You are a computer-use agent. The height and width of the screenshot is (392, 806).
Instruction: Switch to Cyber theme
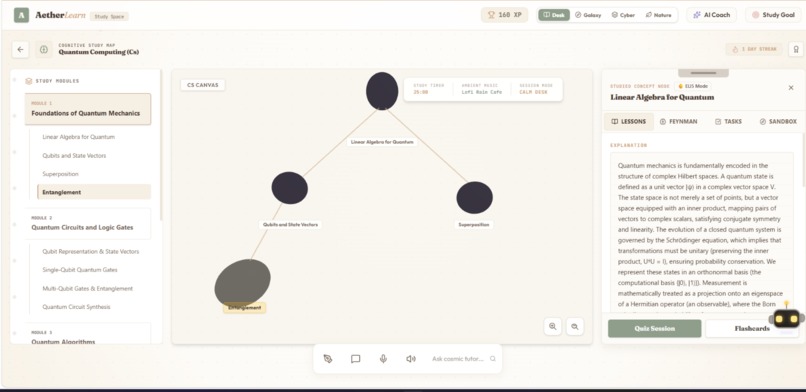point(623,15)
